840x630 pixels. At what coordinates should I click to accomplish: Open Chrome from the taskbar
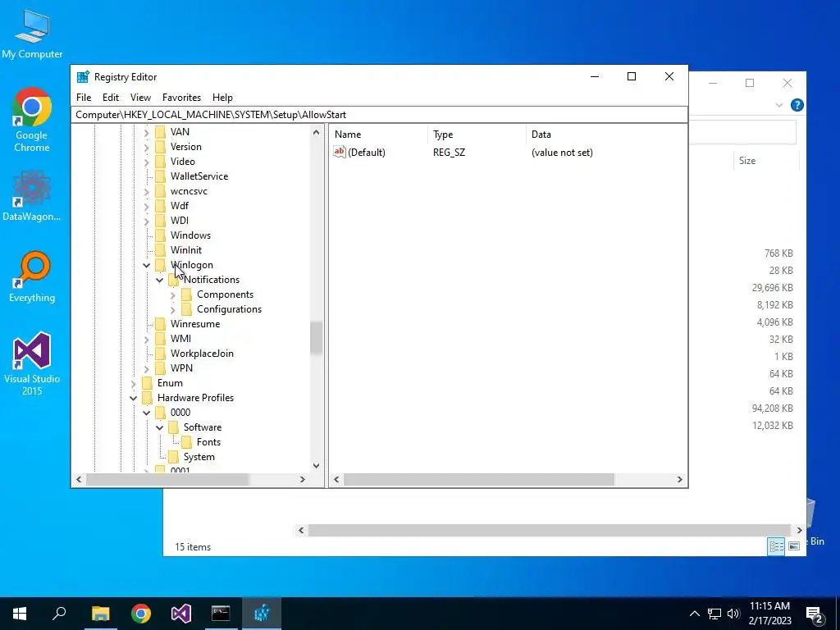(141, 614)
